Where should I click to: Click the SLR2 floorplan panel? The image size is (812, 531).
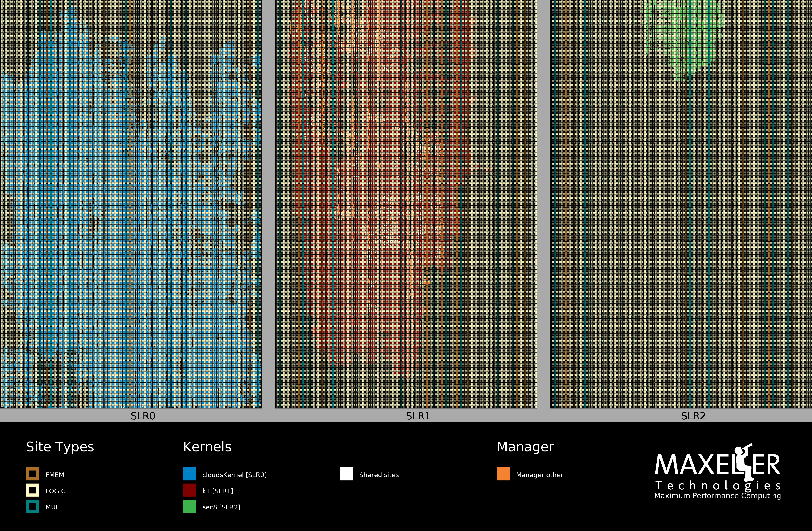coord(681,204)
